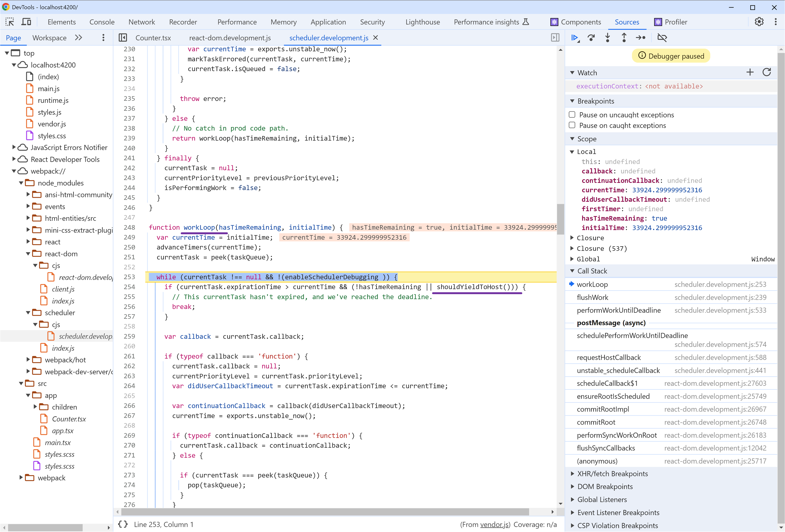The height and width of the screenshot is (532, 785).
Task: Open Counter.tsx in the src/app folder
Action: 69,419
